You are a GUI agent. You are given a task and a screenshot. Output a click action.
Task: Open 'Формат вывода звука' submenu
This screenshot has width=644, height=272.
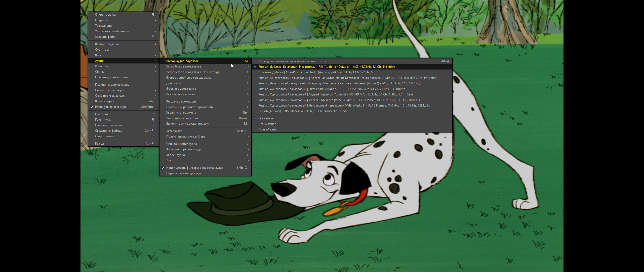coord(205,89)
